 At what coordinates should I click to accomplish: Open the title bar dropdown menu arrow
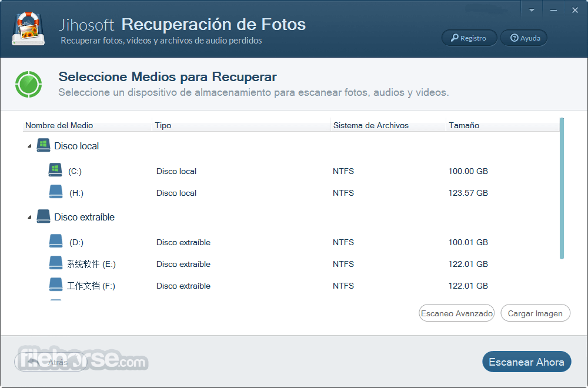point(532,10)
